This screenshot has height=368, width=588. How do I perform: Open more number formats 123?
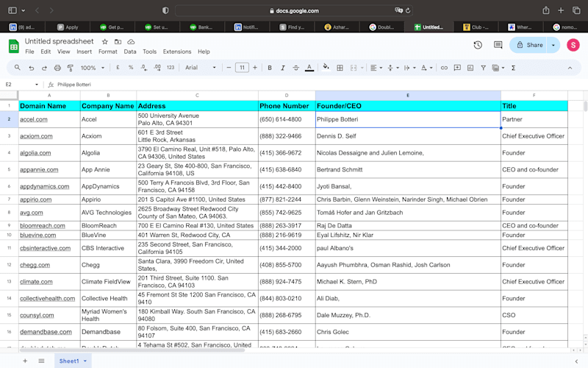171,68
